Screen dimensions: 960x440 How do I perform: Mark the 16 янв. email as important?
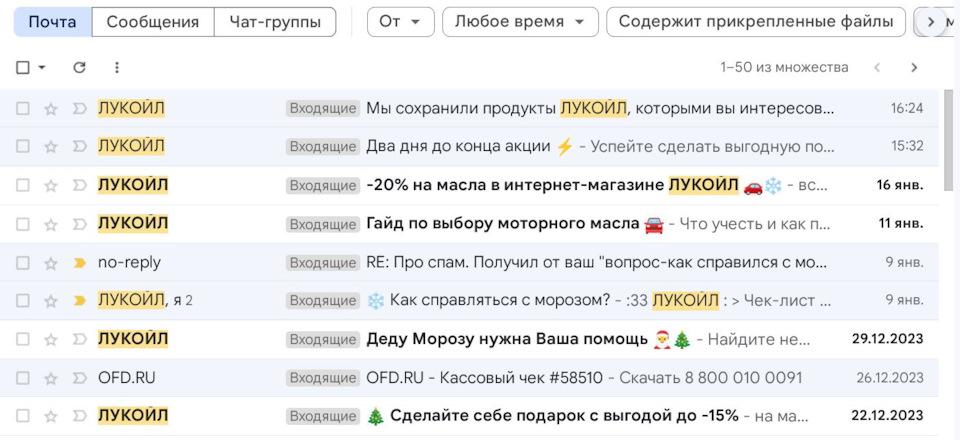click(80, 185)
